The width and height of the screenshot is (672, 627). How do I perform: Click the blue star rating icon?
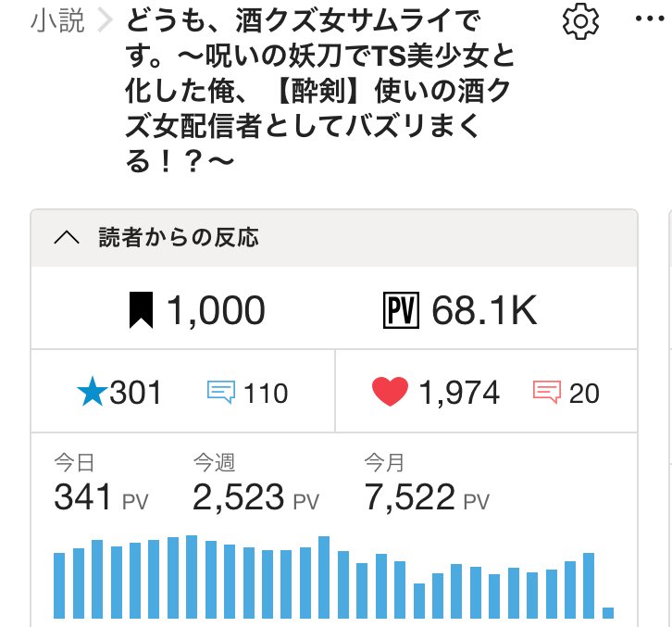click(x=90, y=393)
